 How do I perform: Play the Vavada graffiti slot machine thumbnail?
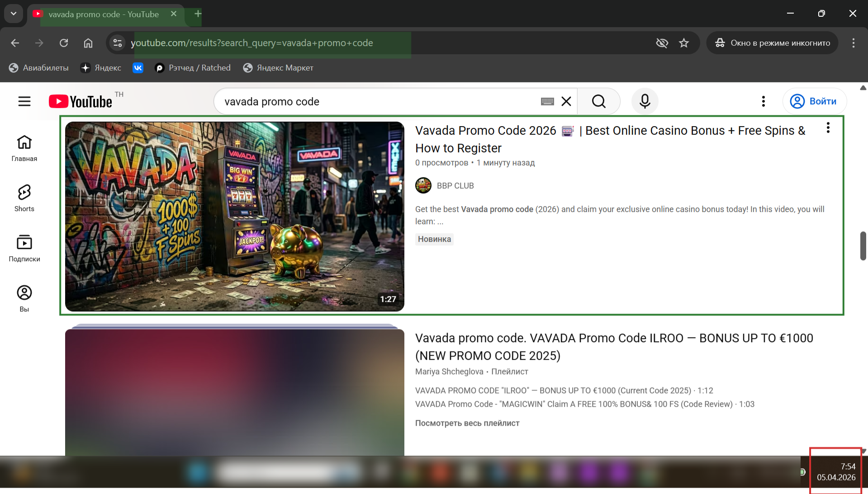[234, 216]
